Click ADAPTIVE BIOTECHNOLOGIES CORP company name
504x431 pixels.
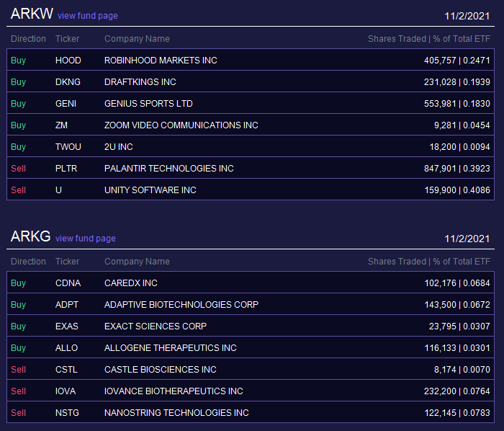[181, 305]
